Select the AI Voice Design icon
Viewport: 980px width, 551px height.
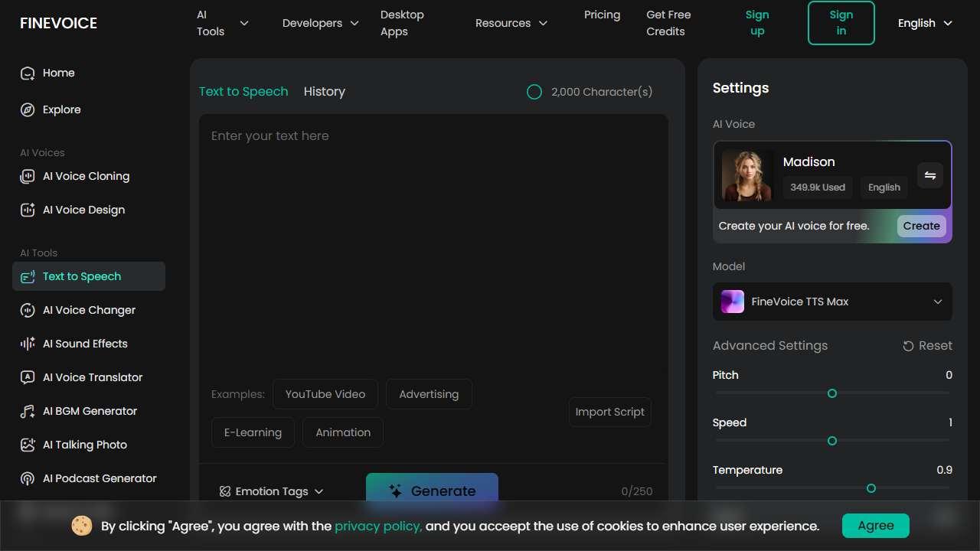[28, 210]
